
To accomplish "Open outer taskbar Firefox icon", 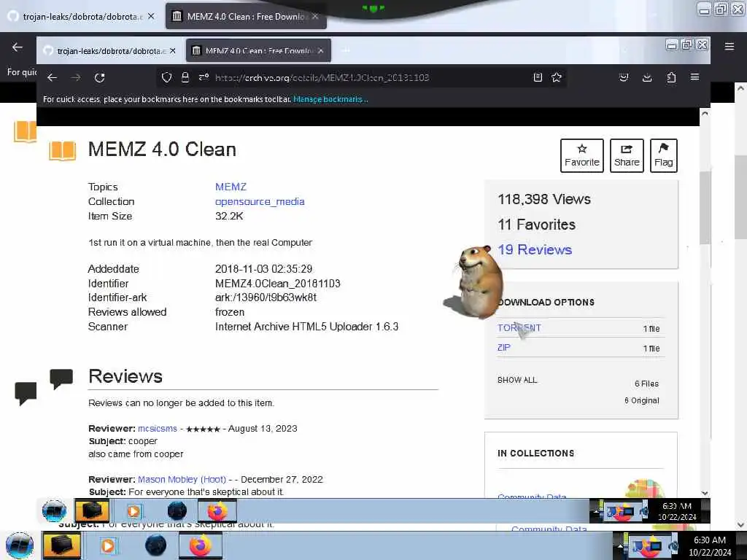I will tap(201, 545).
